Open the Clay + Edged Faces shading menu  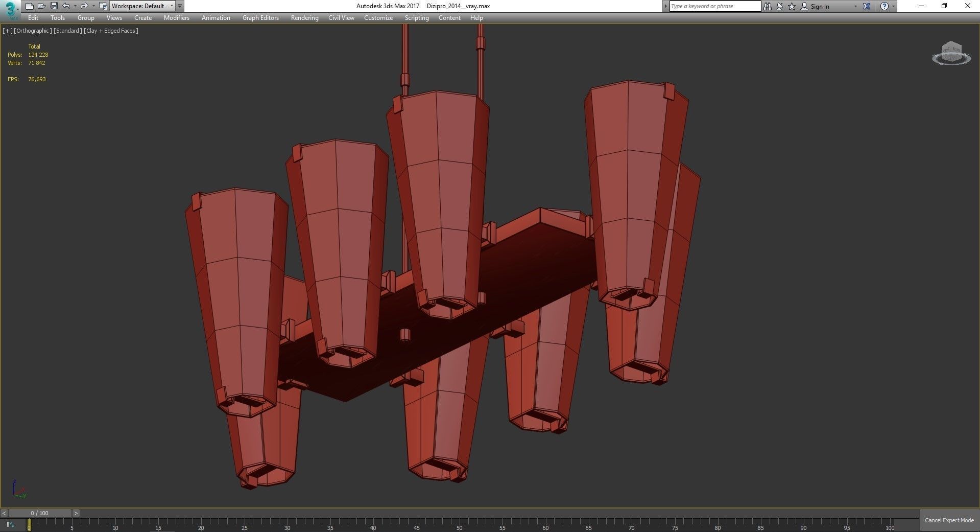[x=111, y=31]
